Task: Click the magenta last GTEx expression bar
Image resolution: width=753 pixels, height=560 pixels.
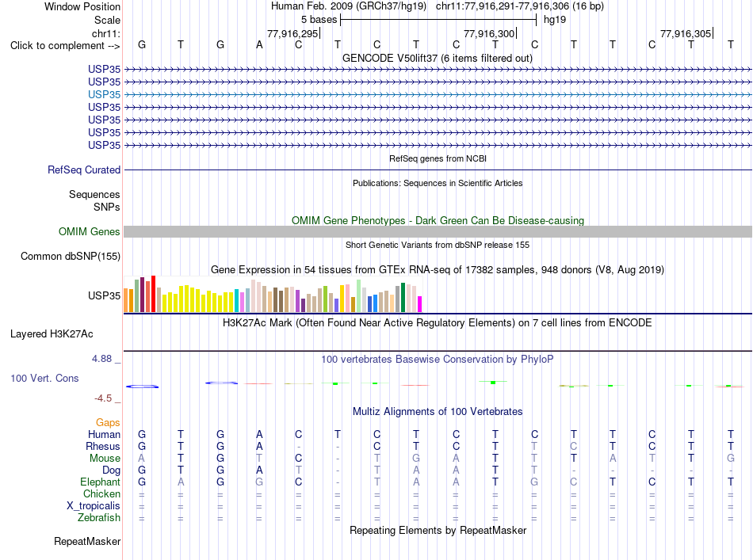Action: coord(420,304)
